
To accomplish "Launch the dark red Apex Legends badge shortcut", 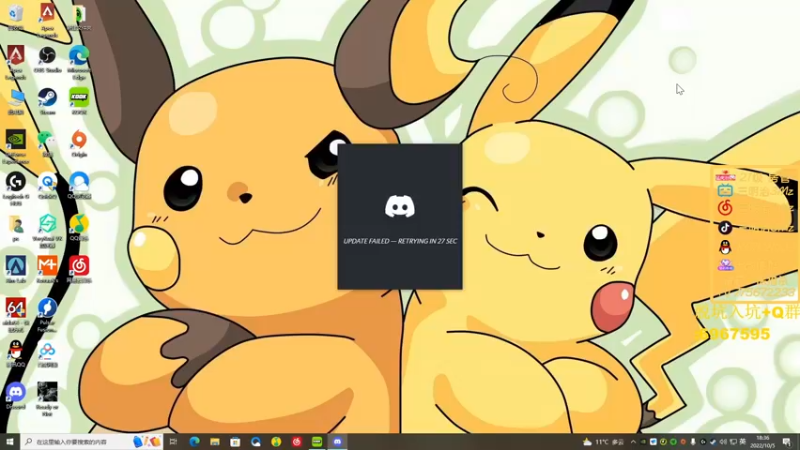I will click(x=16, y=61).
